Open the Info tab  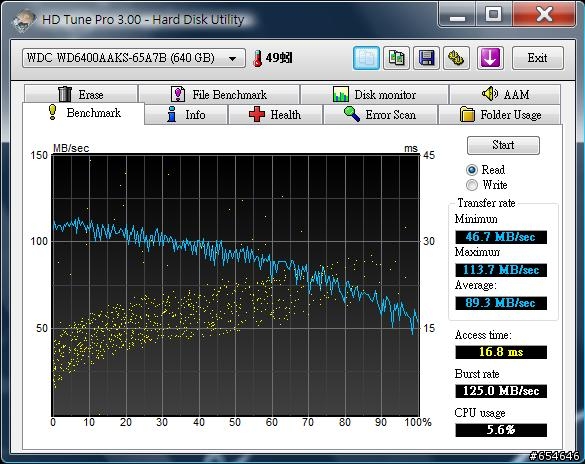click(186, 115)
